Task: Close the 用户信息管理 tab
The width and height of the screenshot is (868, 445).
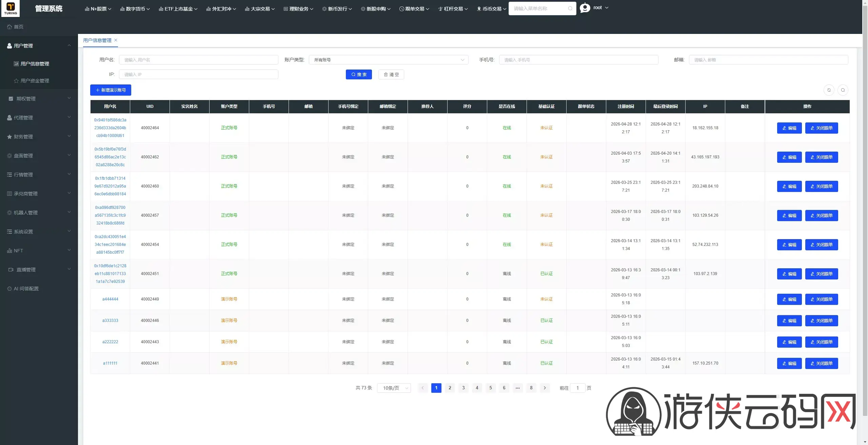Action: point(116,40)
